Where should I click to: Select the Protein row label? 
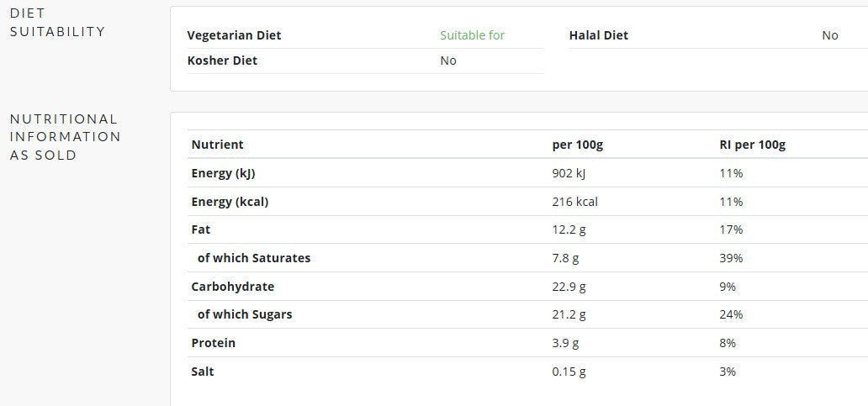coord(213,343)
